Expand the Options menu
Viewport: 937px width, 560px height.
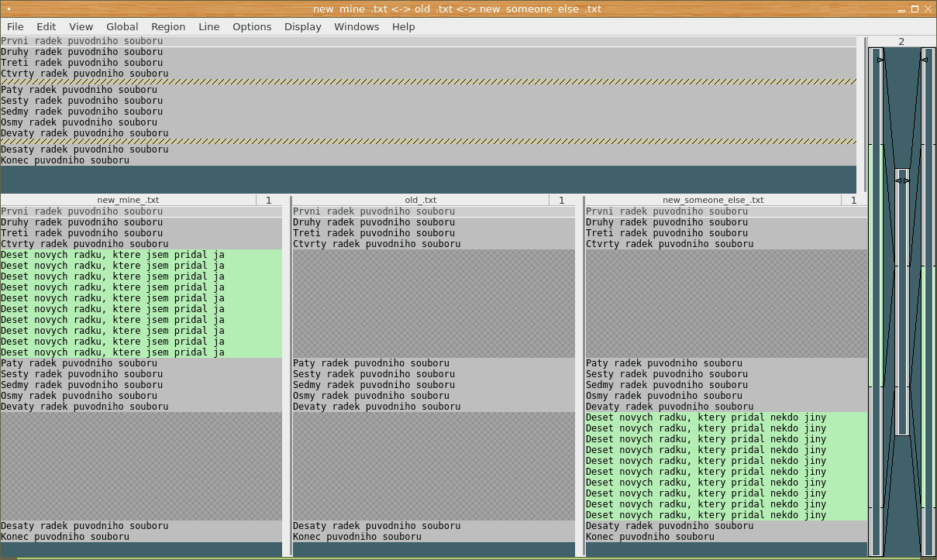click(252, 26)
